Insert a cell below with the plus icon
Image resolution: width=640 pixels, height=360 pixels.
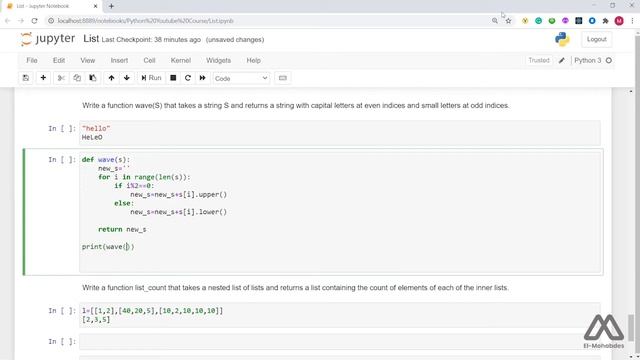(x=43, y=78)
